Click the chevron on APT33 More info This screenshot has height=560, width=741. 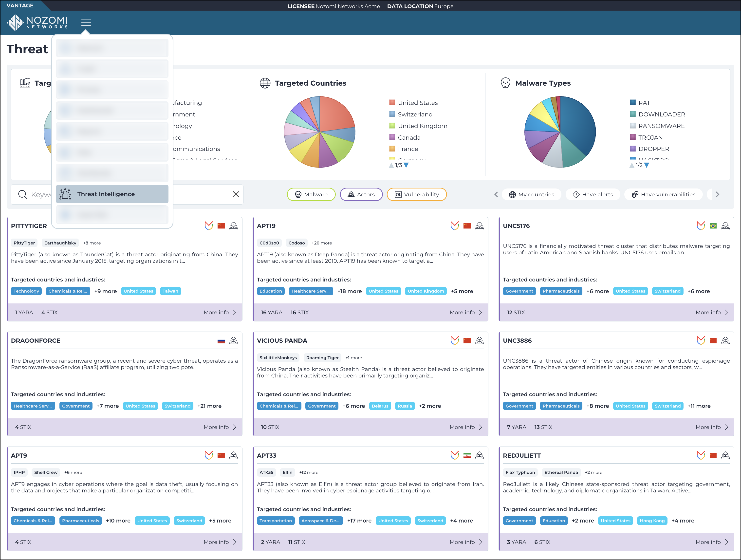coord(480,542)
